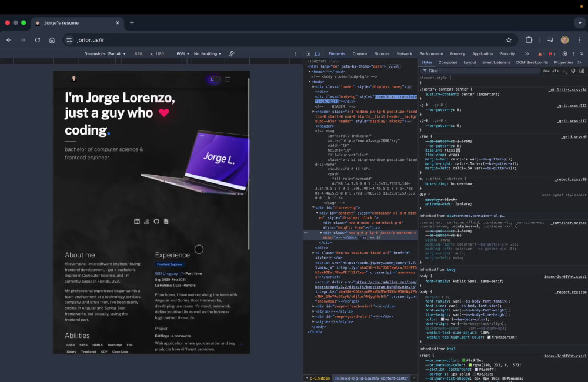Click the scroll badge on html node
588x382 pixels.
tap(394, 66)
